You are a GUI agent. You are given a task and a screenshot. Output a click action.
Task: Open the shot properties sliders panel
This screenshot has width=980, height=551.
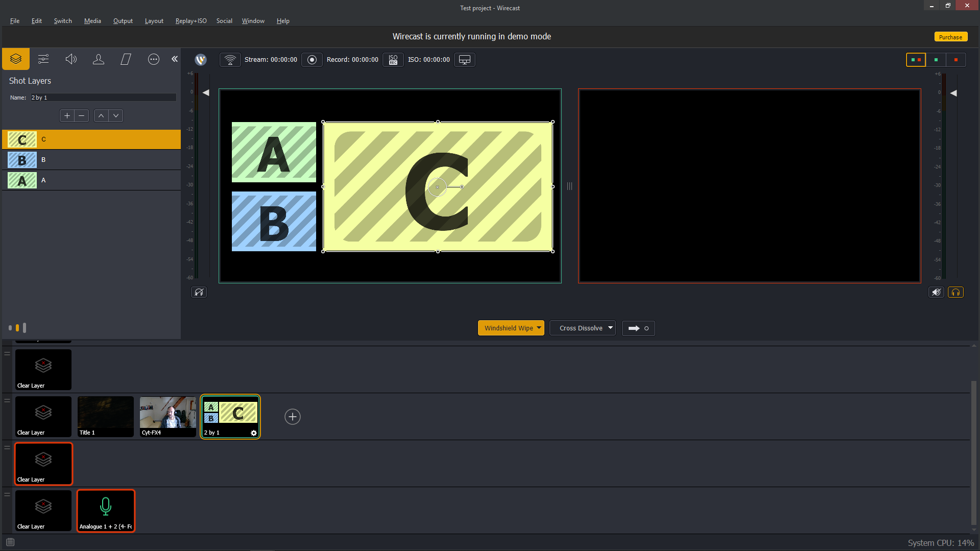click(43, 59)
